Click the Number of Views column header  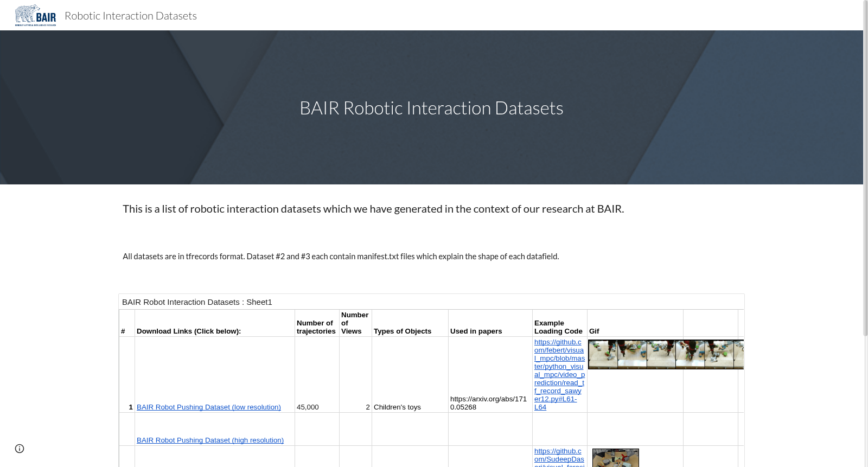355,323
